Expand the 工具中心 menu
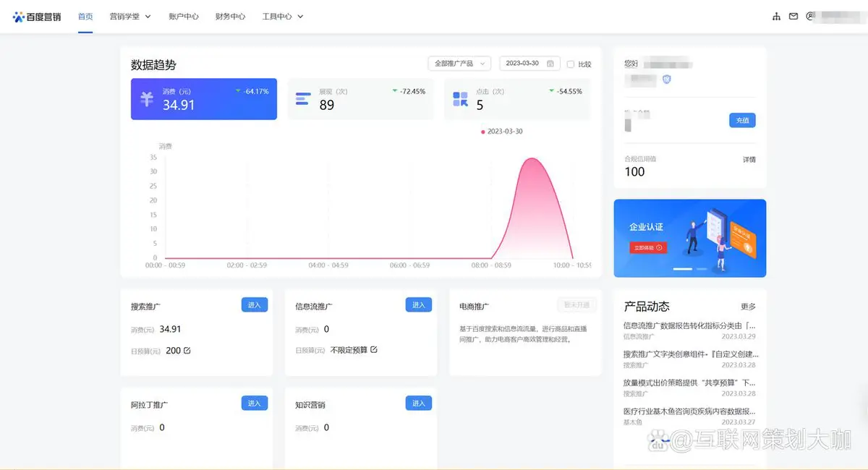This screenshot has height=470, width=868. click(x=282, y=16)
